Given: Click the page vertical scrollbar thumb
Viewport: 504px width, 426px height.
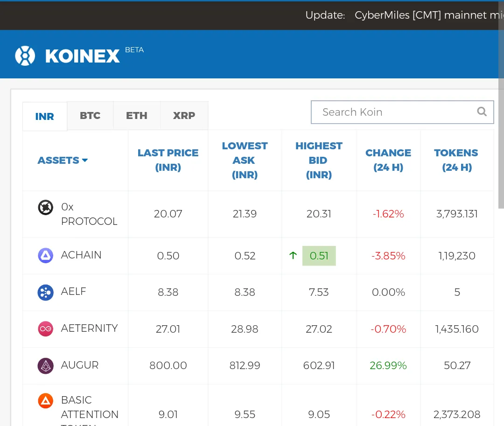Looking at the screenshot, I should 501,105.
